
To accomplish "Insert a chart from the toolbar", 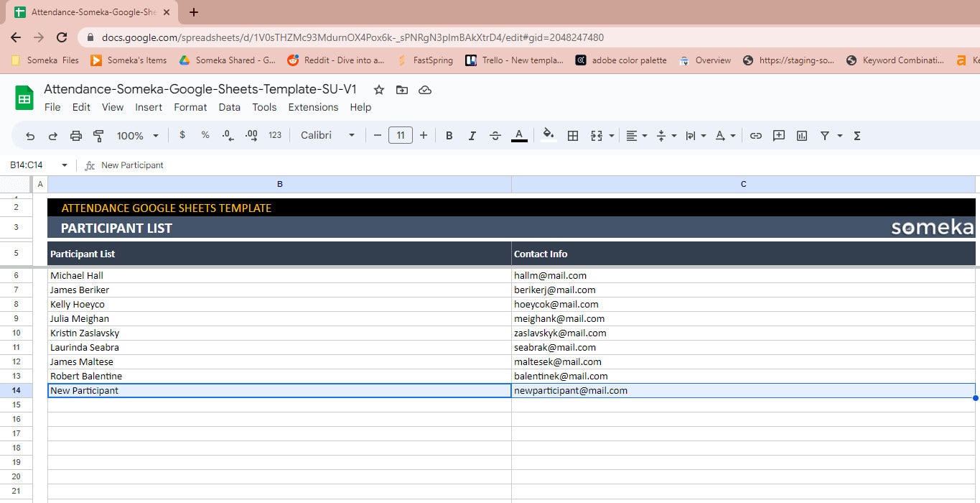I will pos(801,135).
